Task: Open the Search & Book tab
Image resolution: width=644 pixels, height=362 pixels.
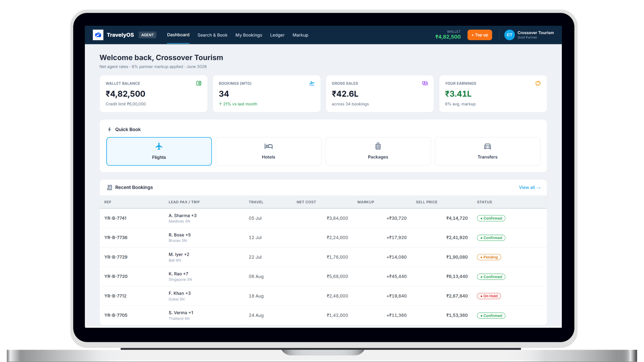Action: pyautogui.click(x=212, y=35)
